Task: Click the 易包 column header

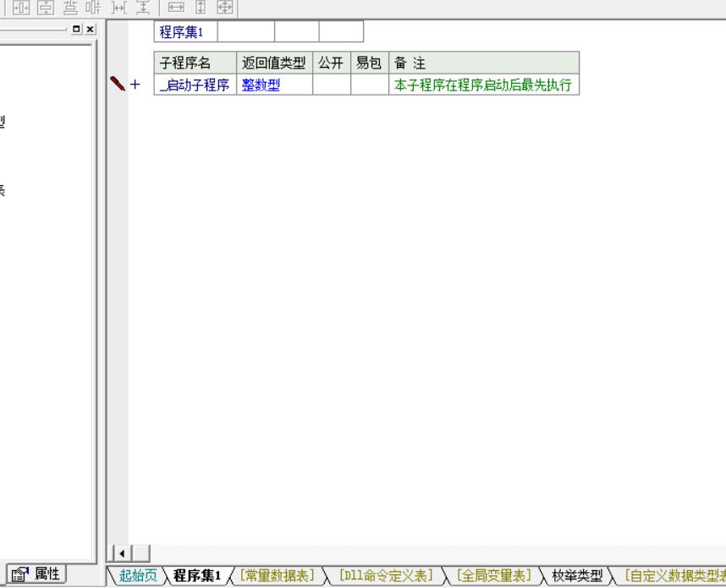Action: click(370, 63)
